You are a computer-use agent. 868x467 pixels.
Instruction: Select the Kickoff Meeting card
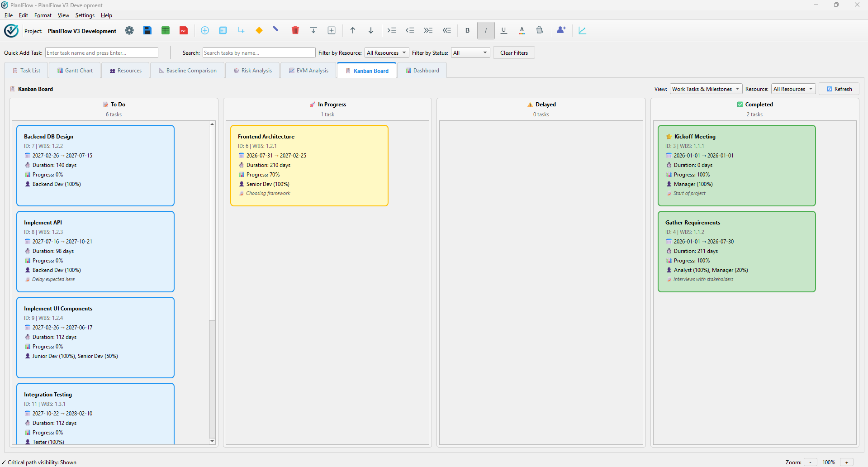click(737, 166)
